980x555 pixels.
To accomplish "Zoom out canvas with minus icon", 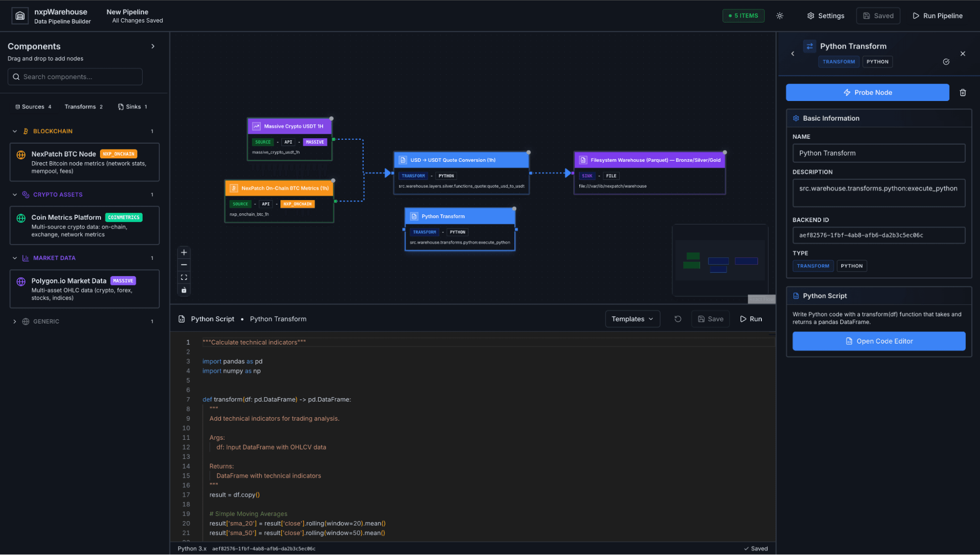I will [184, 265].
